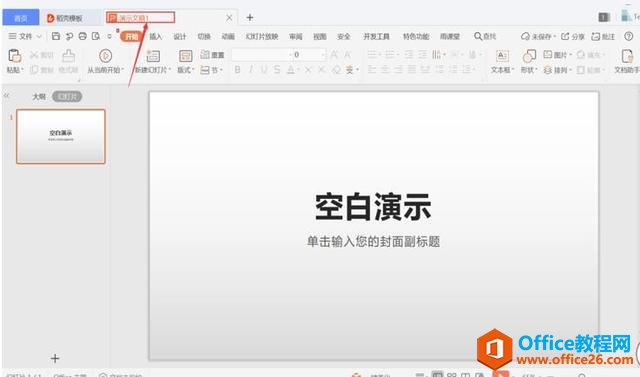
Task: Collapse the slide panel with double chevron
Action: 7,95
